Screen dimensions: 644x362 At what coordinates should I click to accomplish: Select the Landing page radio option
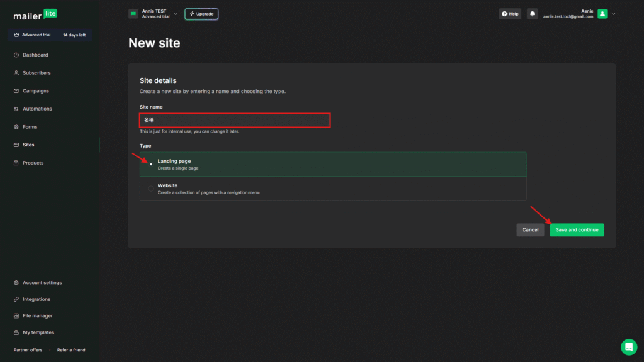coord(151,164)
